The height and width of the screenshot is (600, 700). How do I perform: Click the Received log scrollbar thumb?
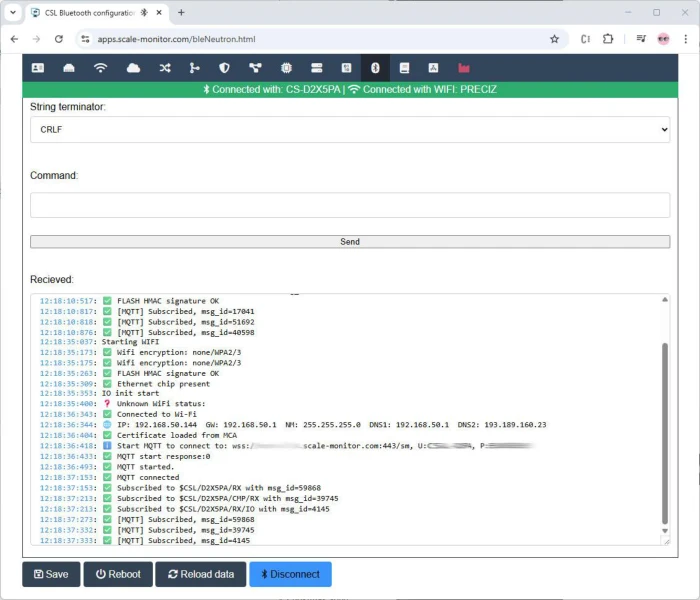pos(665,433)
